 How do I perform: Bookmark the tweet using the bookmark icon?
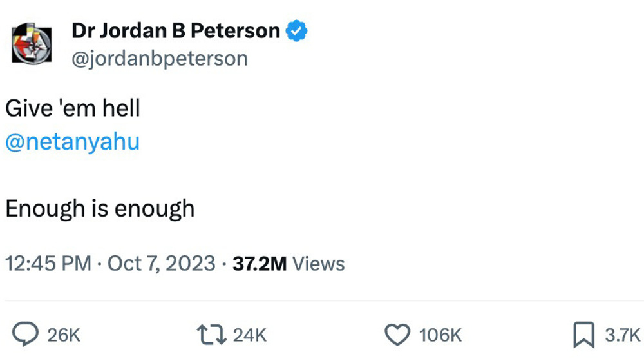point(583,335)
